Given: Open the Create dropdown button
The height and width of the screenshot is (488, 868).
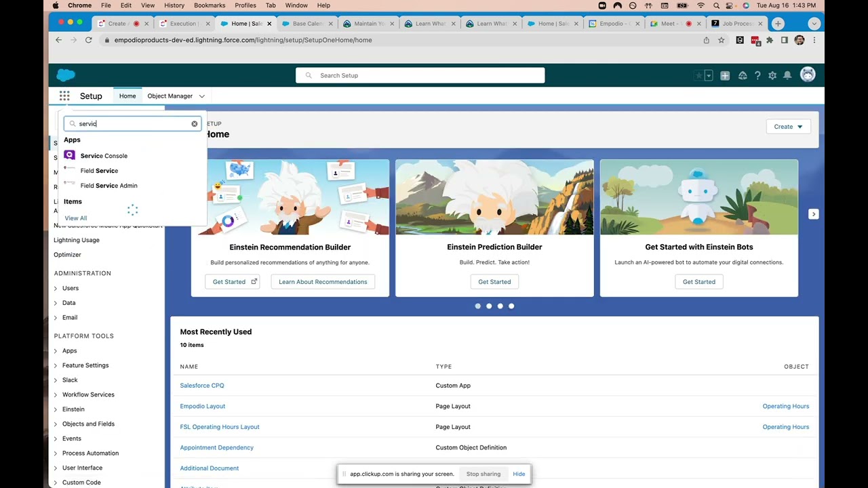Looking at the screenshot, I should click(788, 127).
